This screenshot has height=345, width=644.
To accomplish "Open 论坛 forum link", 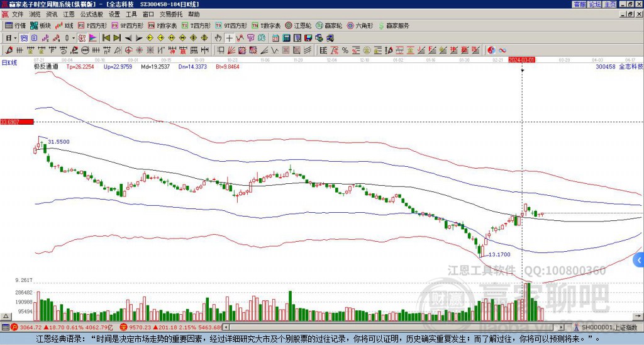I will click(x=595, y=4).
